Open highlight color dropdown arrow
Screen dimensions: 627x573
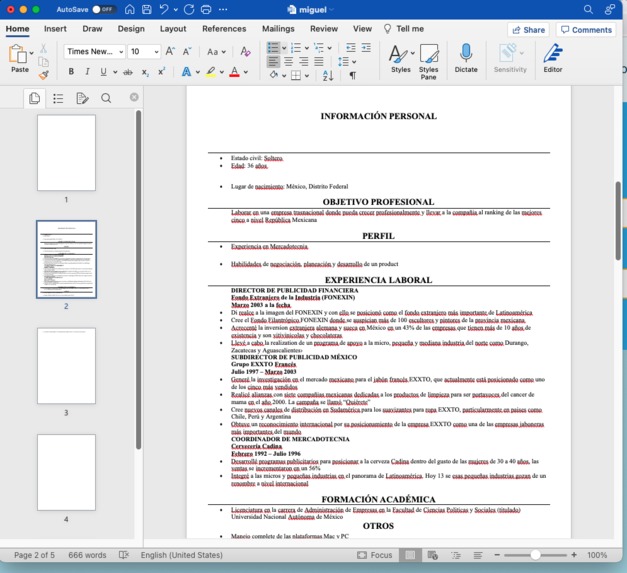pyautogui.click(x=222, y=72)
